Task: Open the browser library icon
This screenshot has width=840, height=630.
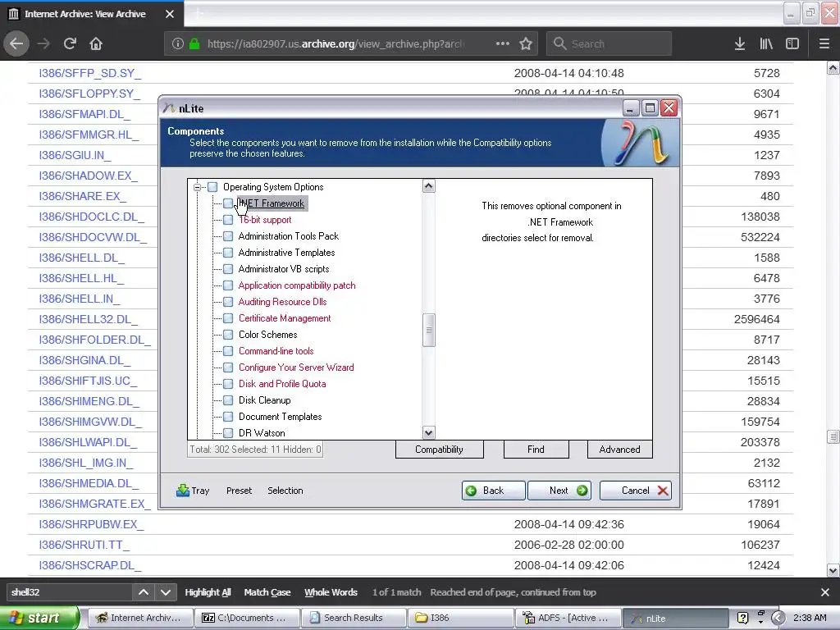Action: tap(766, 43)
